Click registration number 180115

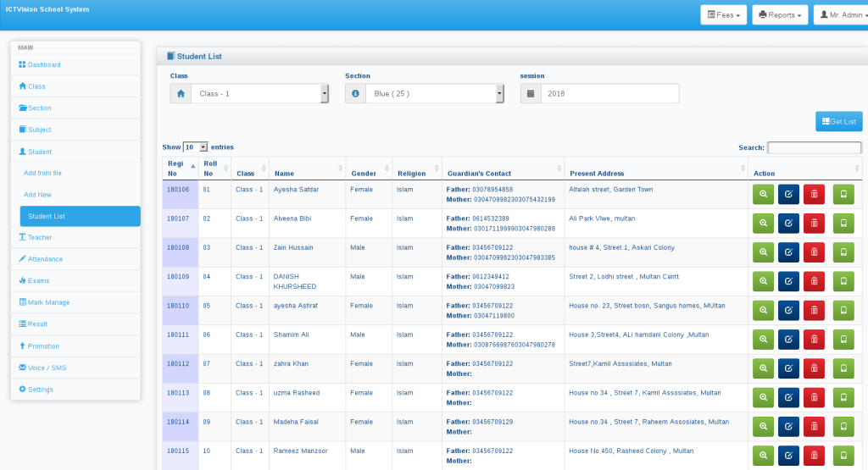(178, 451)
